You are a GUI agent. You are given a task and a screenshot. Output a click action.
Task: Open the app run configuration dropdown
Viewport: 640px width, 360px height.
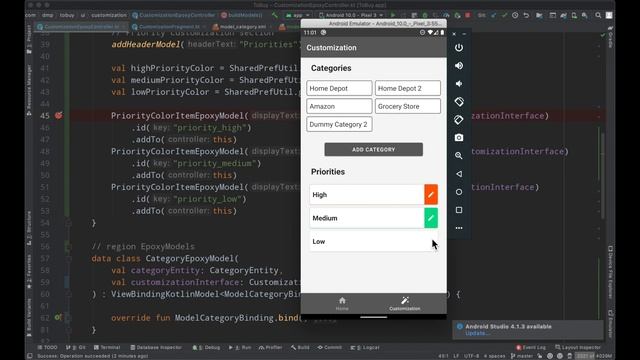297,15
